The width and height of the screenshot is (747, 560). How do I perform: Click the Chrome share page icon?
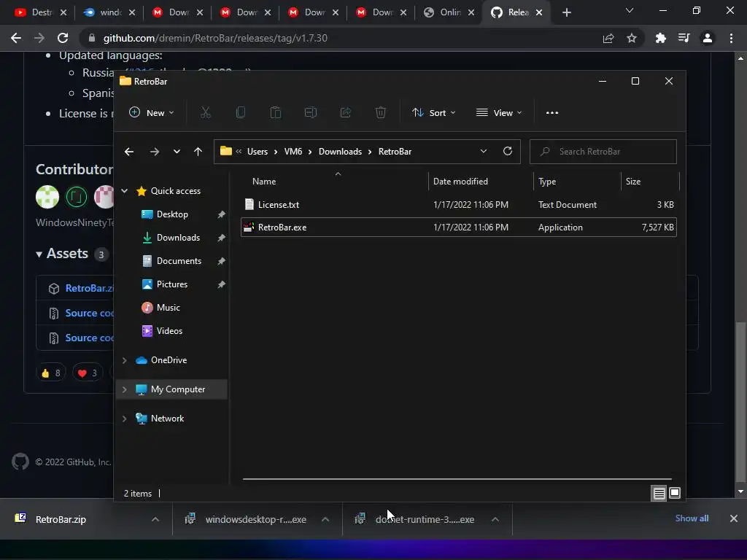pos(608,38)
